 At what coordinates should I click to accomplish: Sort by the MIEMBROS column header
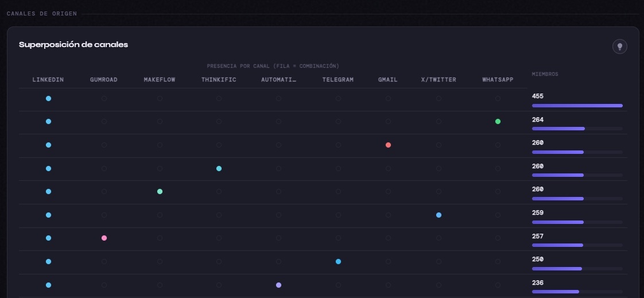(x=545, y=74)
